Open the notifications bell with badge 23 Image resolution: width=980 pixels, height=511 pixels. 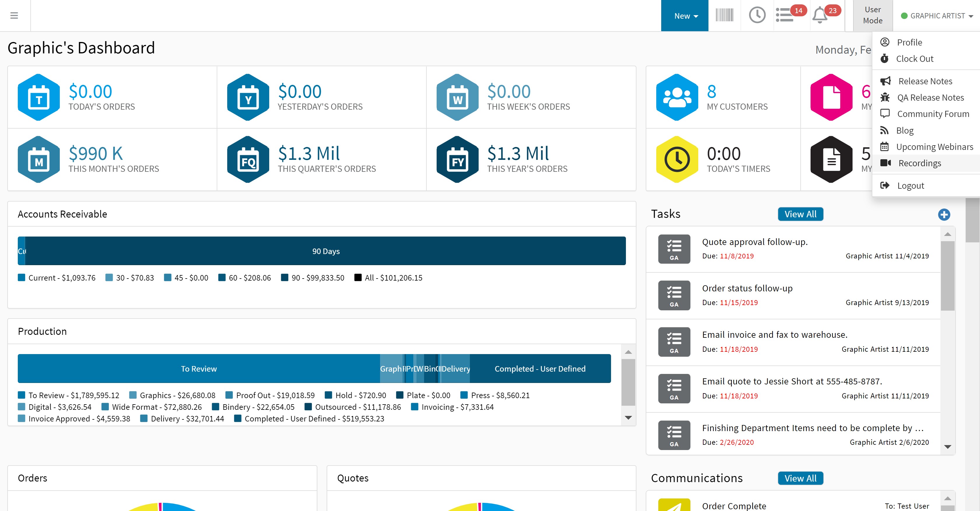[x=820, y=15]
